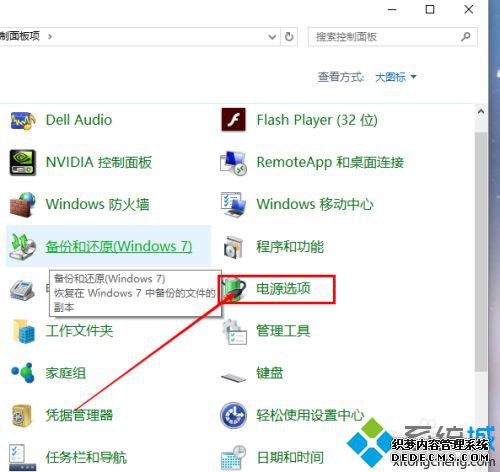Open 程序和功能 link
Viewport: 500px width, 472px height.
(x=290, y=247)
